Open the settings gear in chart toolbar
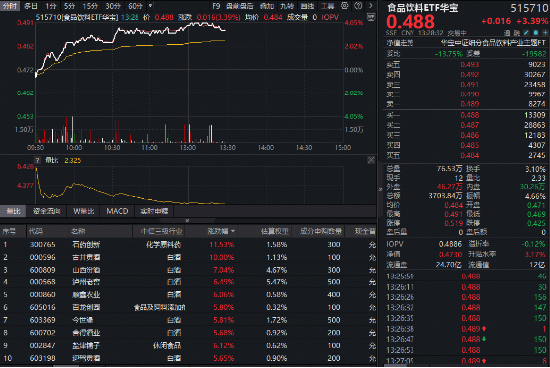Screen dimensions: 550x368 point(345,6)
